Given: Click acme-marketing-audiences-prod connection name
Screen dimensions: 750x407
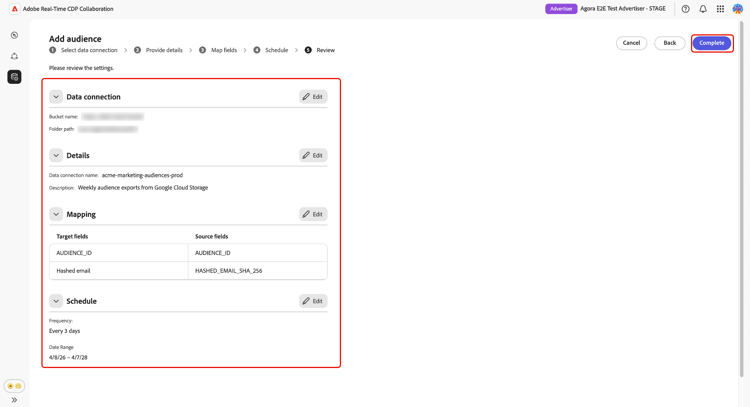Looking at the screenshot, I should point(142,176).
